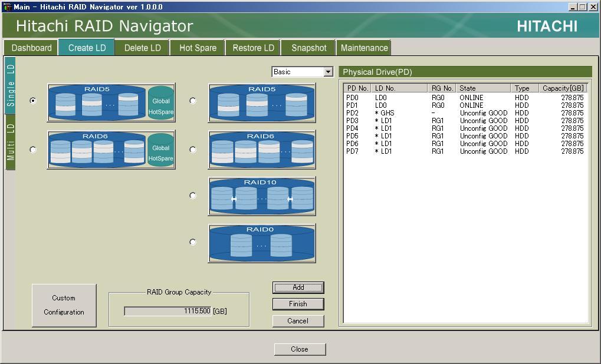This screenshot has height=364, width=601.
Task: Click the Close button at bottom
Action: click(300, 349)
